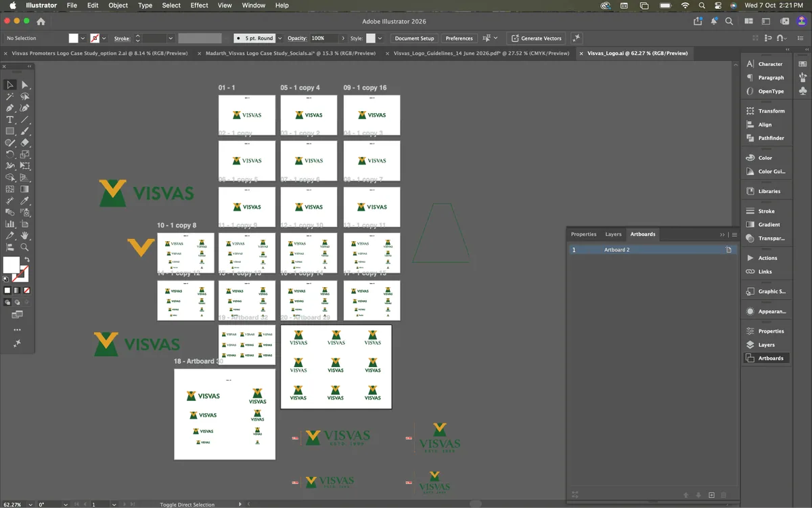
Task: Select the Direct Selection tool
Action: click(x=24, y=85)
